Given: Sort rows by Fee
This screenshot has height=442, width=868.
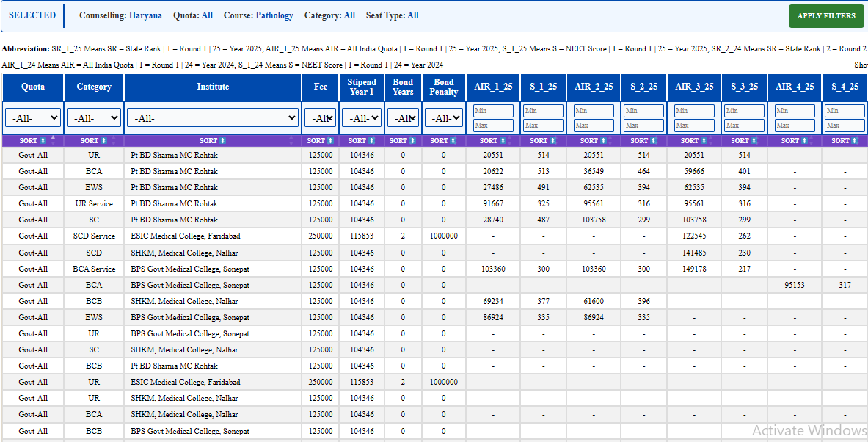Looking at the screenshot, I should pyautogui.click(x=321, y=141).
